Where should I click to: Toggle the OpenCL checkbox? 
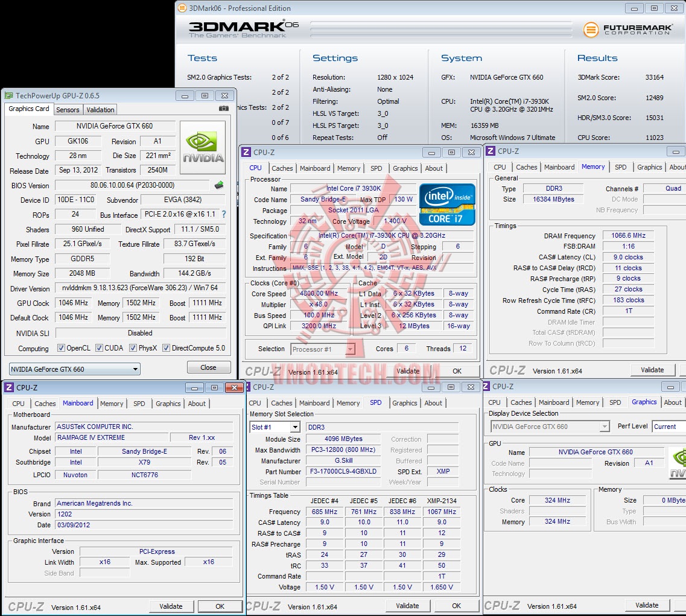61,348
